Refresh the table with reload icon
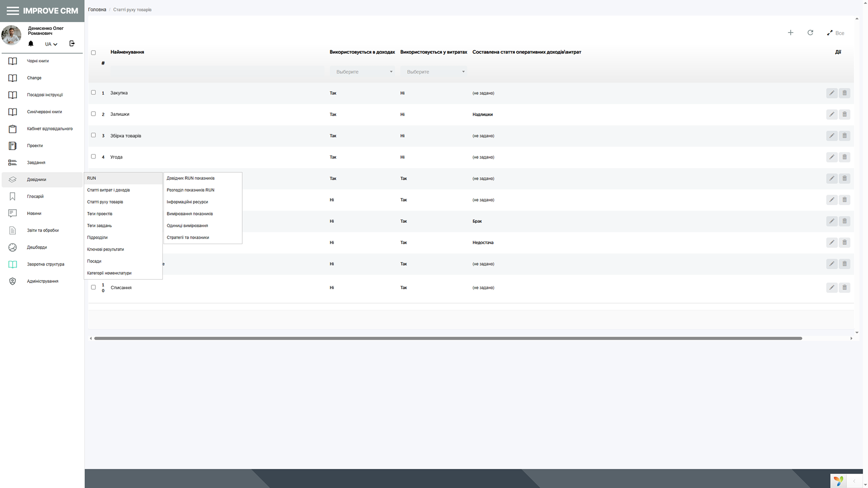868x488 pixels. (x=810, y=33)
